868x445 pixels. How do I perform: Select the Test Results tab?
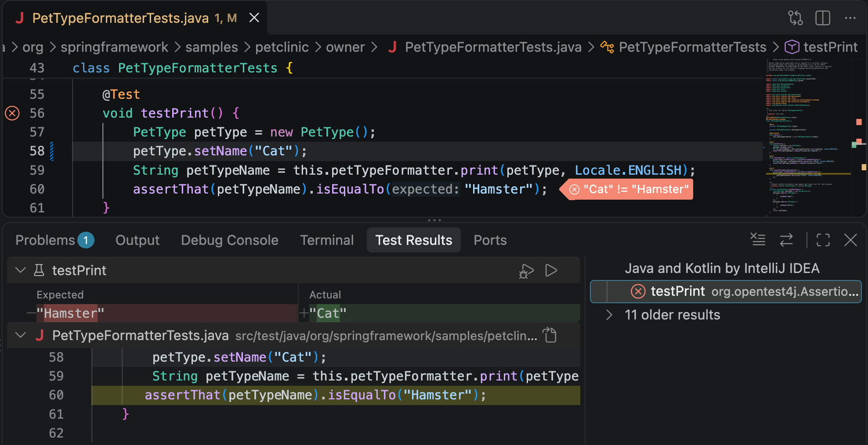coord(414,240)
